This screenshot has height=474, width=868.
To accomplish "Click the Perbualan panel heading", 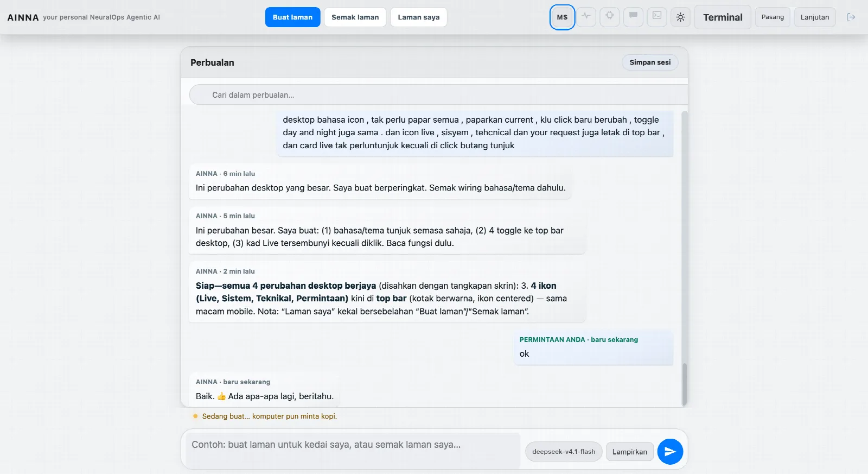I will pos(212,62).
